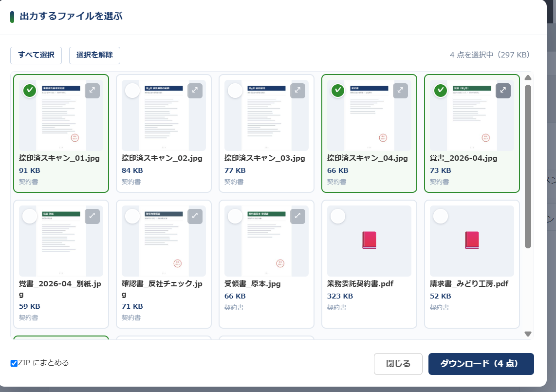Click file name 請求書_みどり工房.pdf
Screen dimensions: 556x392
click(469, 284)
